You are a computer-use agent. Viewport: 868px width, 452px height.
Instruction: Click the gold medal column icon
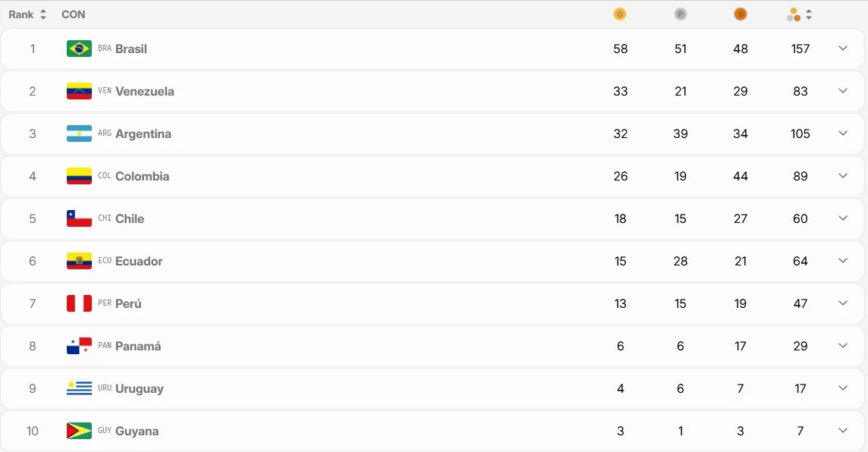tap(620, 14)
